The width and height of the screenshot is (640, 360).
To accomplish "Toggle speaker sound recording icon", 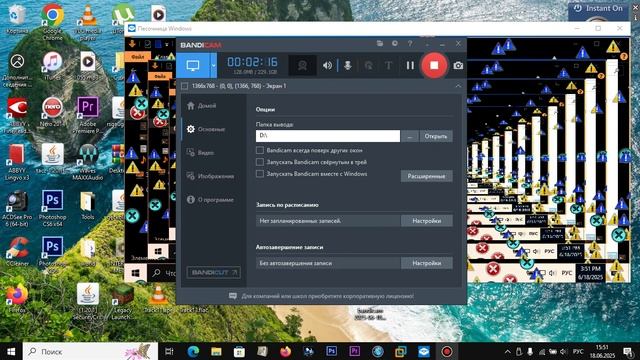I will [327, 65].
